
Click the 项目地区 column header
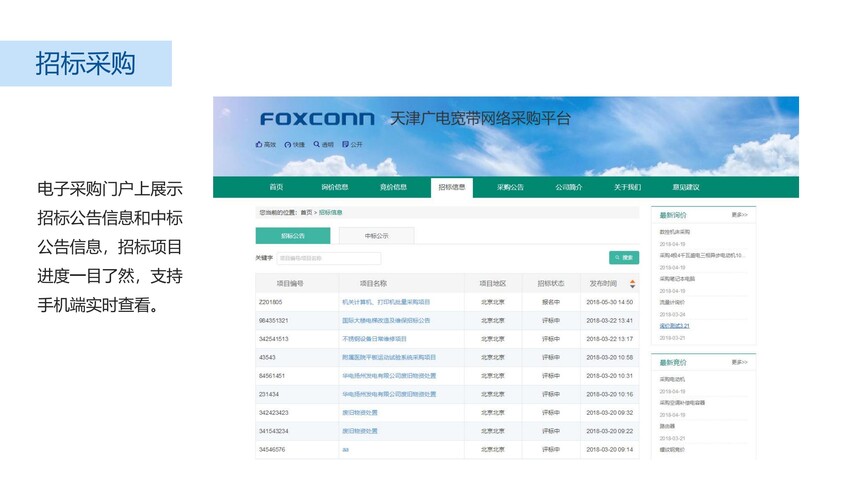[x=493, y=284]
